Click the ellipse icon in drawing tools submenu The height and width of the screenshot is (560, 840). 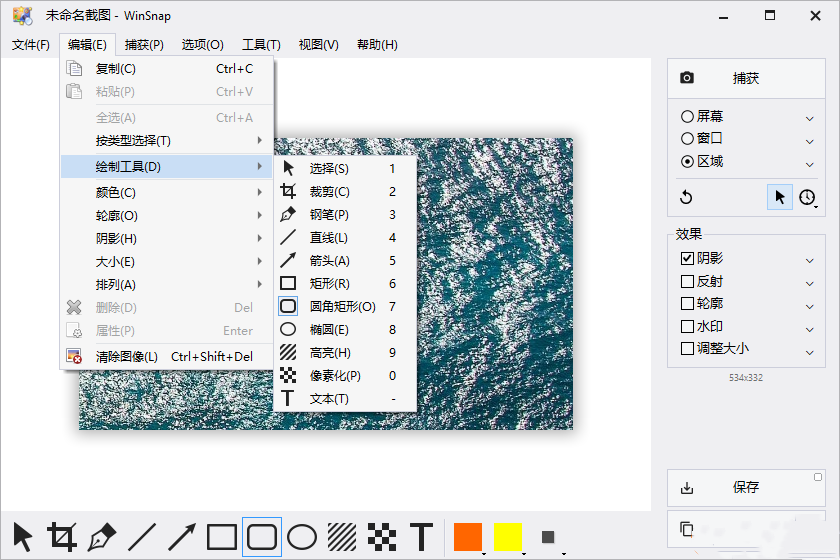288,329
